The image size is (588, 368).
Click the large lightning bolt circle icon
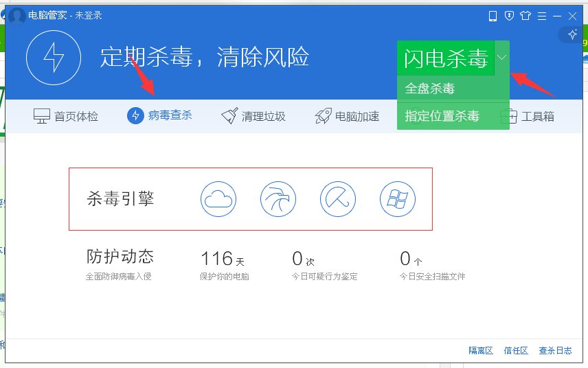[x=54, y=58]
